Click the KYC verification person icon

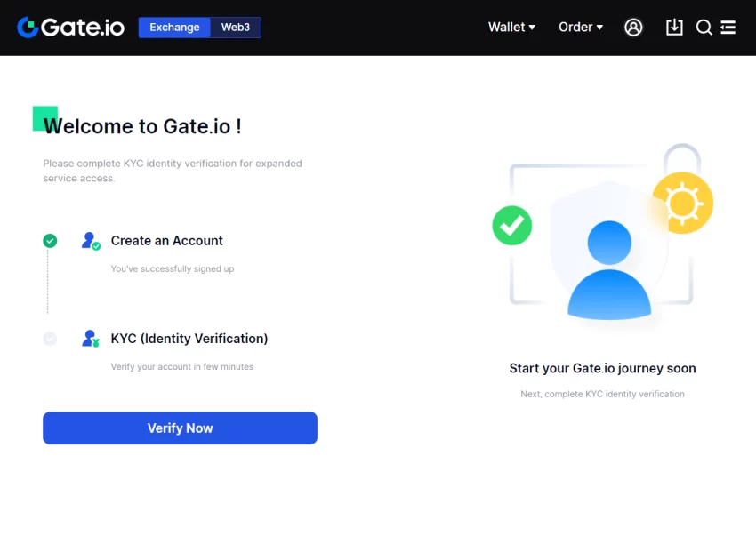click(89, 339)
